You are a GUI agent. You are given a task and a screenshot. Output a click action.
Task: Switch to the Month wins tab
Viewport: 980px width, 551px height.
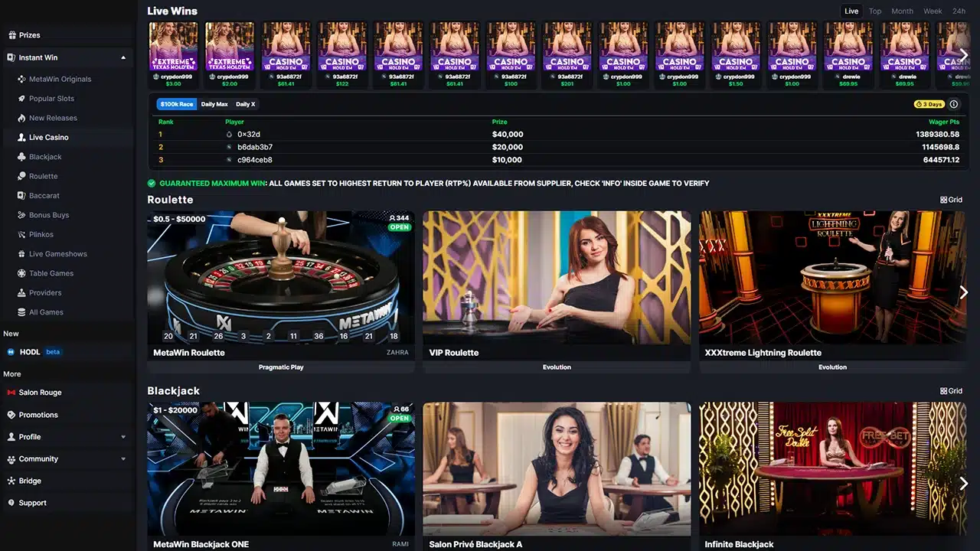coord(902,11)
